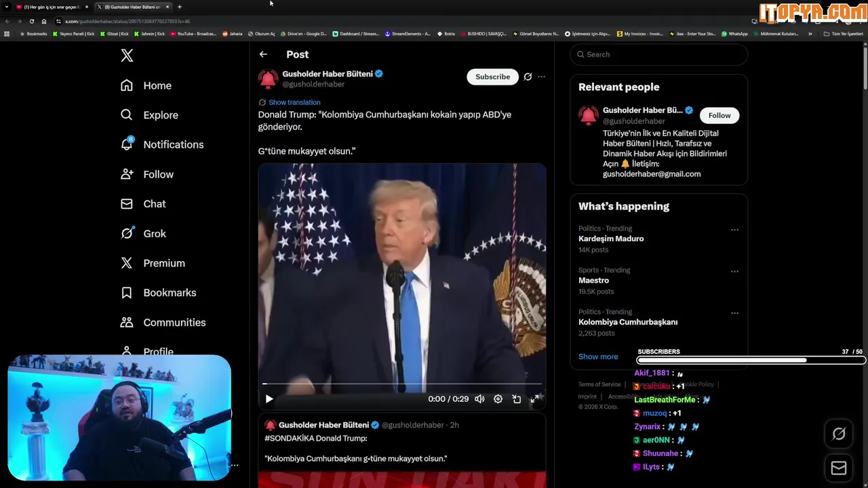Viewport: 868px width, 488px height.
Task: Close the Gusholder Haber Bülteni tab
Action: [167, 7]
